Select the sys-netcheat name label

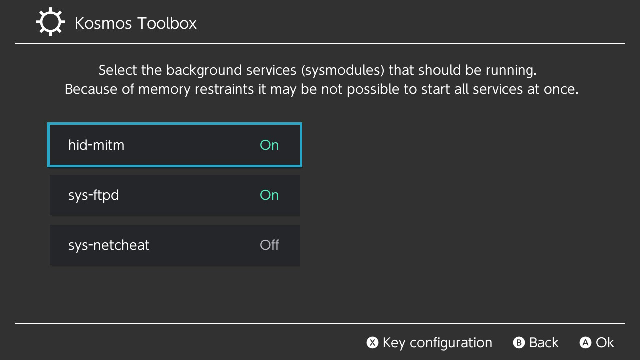click(x=109, y=245)
